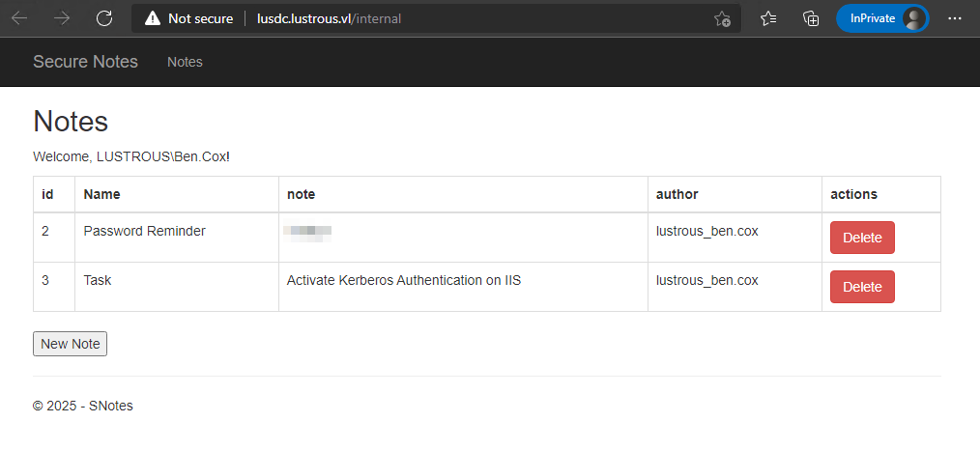Delete the Password Reminder note
The width and height of the screenshot is (980, 450).
coord(862,238)
